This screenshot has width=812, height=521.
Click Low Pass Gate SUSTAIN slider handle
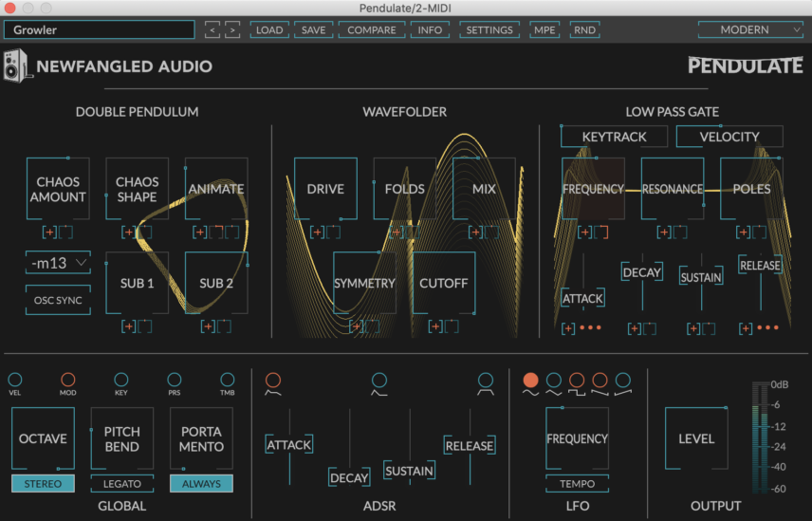click(701, 277)
